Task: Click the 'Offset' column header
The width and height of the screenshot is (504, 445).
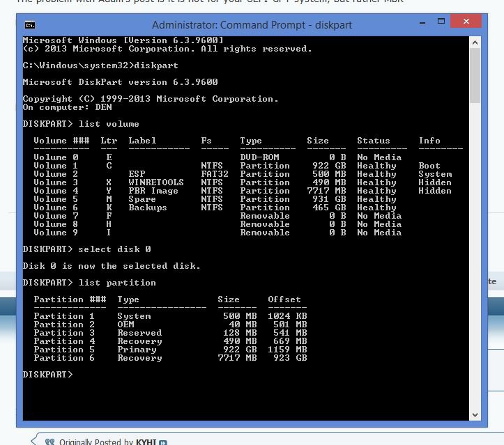Action: click(x=284, y=299)
